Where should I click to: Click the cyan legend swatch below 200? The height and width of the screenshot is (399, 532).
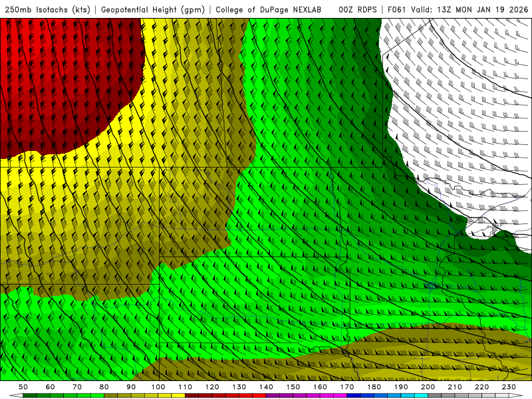click(422, 396)
